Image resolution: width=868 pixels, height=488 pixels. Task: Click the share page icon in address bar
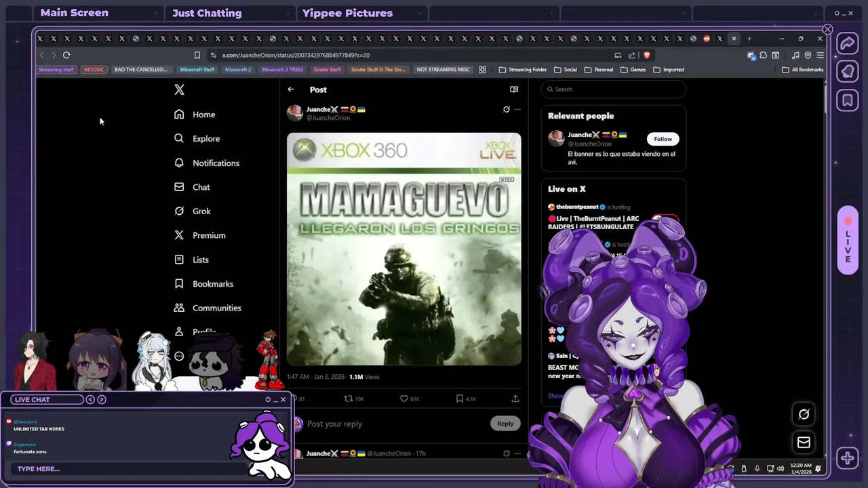tap(632, 55)
